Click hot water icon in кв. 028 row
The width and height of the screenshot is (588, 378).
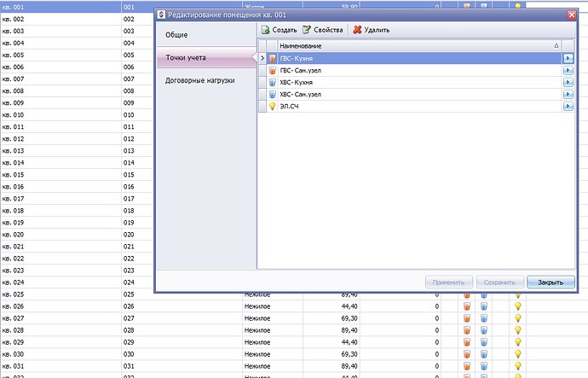point(467,330)
